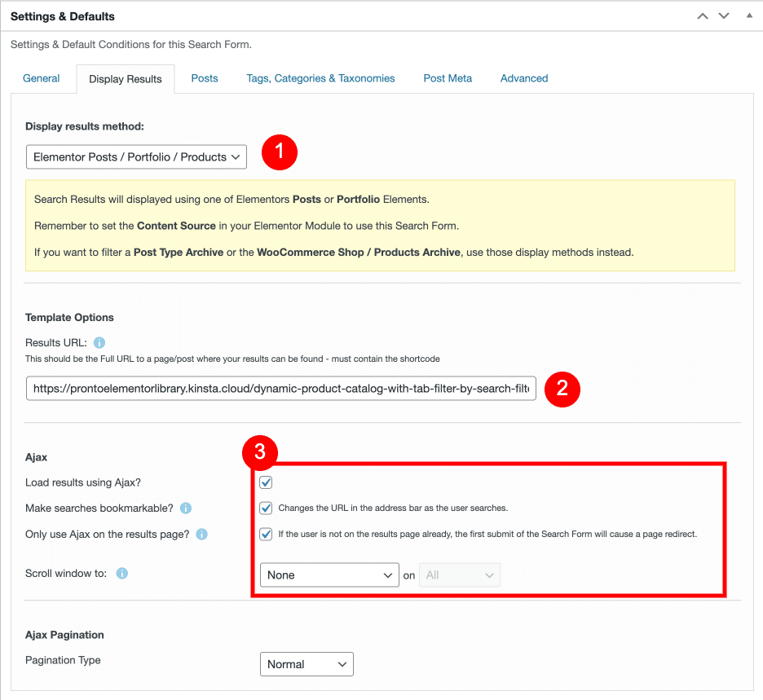
Task: Expand the Pagination Type dropdown
Action: coord(307,664)
